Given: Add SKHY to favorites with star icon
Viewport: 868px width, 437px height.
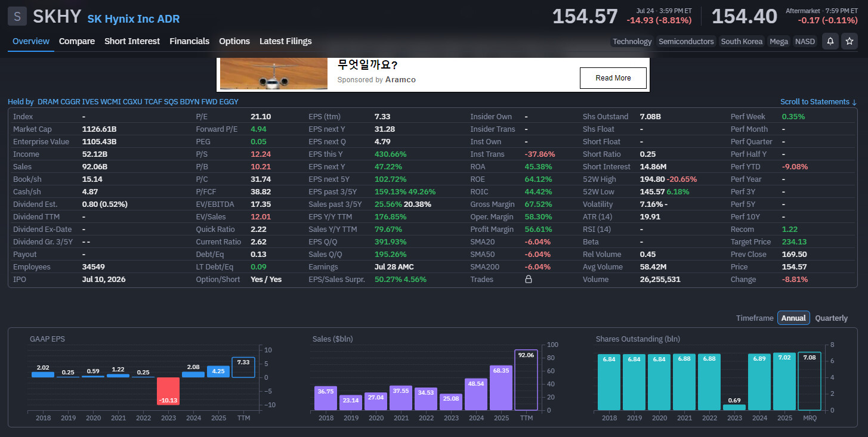Looking at the screenshot, I should coord(849,41).
